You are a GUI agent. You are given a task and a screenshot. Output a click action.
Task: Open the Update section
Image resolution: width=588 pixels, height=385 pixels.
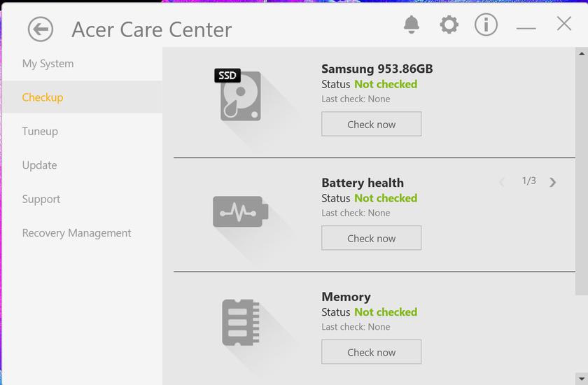pos(39,165)
